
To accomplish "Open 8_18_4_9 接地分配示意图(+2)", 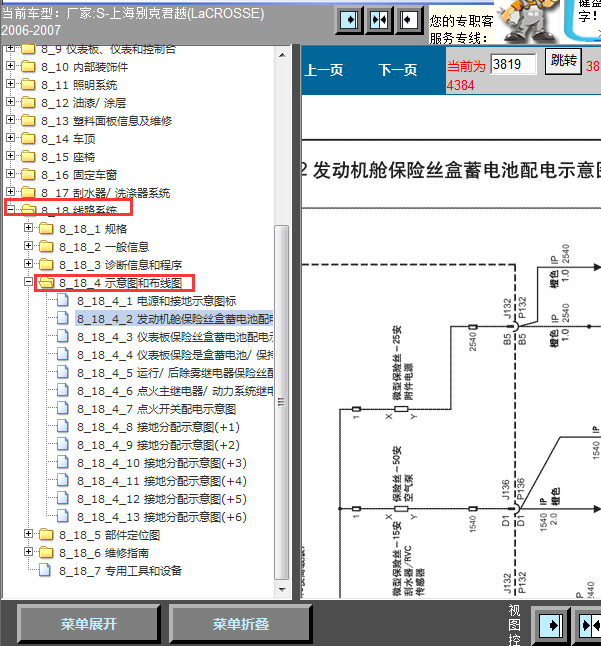I will pos(158,445).
